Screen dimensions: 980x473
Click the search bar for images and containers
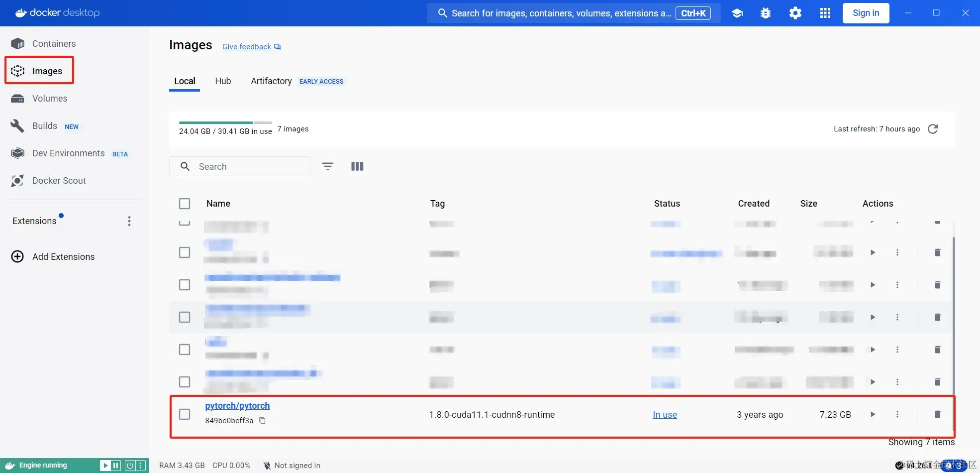pyautogui.click(x=573, y=13)
